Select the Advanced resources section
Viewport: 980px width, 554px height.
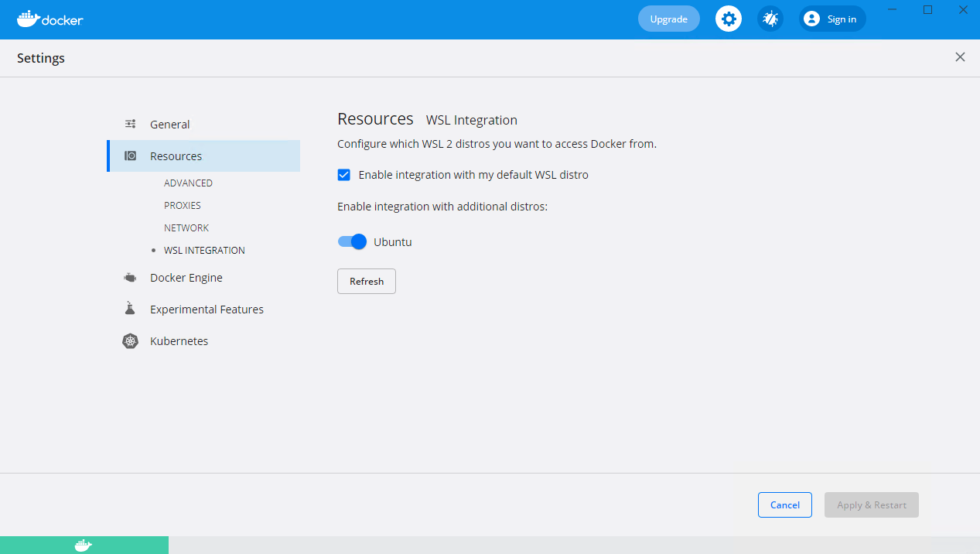pyautogui.click(x=188, y=183)
